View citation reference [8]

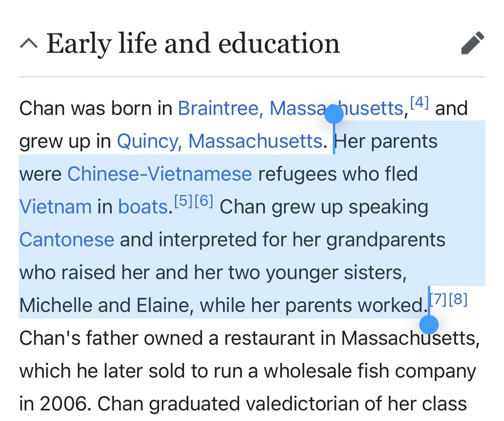458,299
